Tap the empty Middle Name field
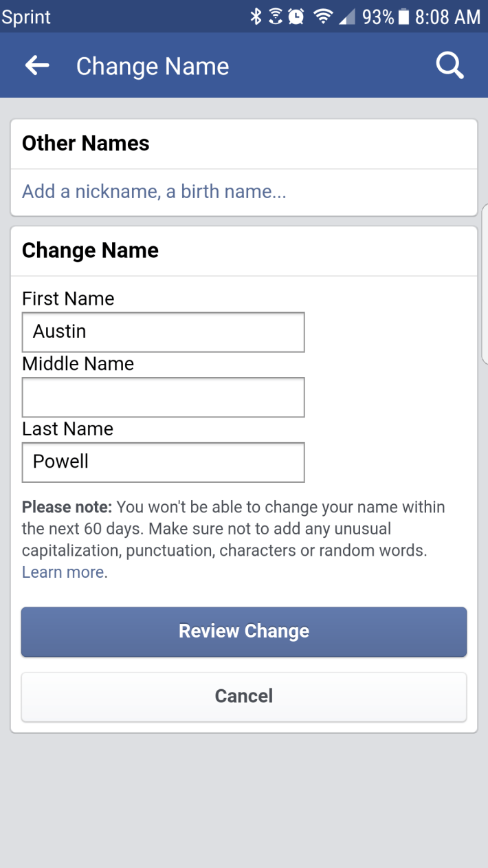488x868 pixels. click(x=163, y=397)
